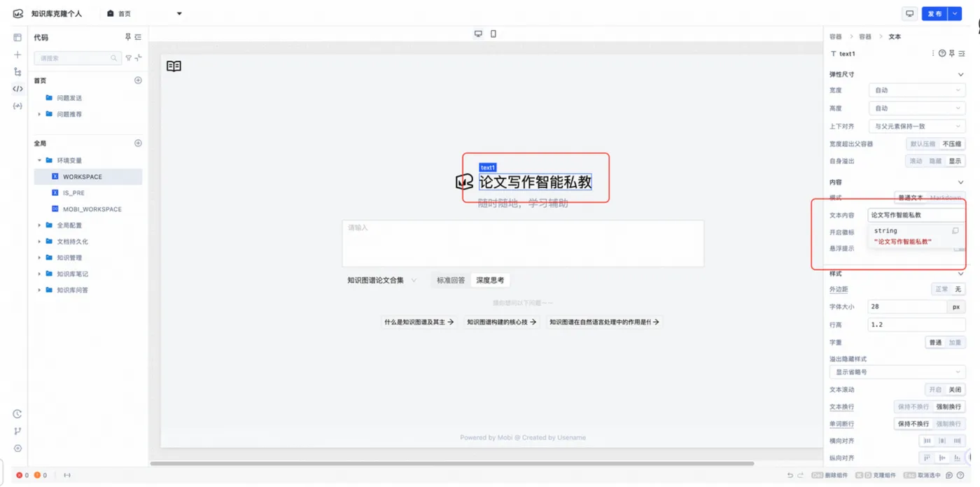Set 外边距 to 正常
The image size is (980, 487).
tap(941, 289)
